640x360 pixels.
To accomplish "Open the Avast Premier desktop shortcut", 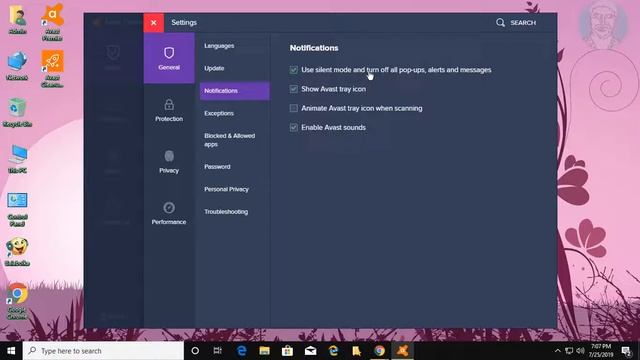I will click(52, 22).
